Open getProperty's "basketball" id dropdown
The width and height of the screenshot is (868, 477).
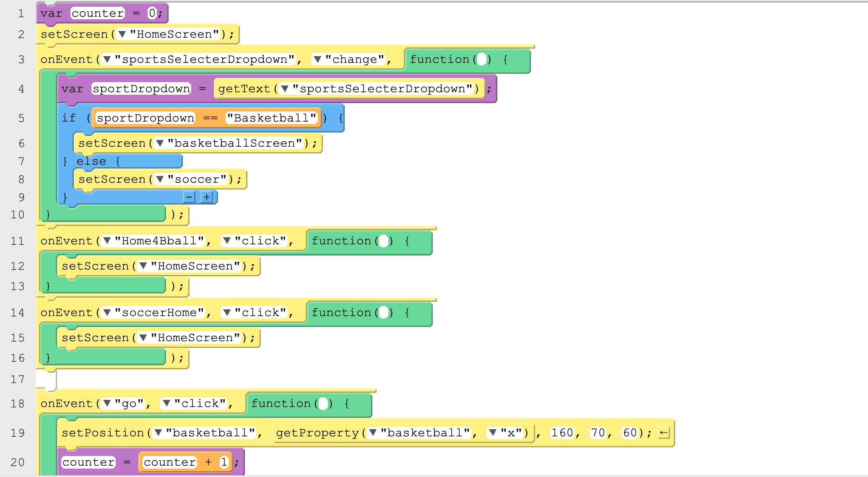(373, 433)
